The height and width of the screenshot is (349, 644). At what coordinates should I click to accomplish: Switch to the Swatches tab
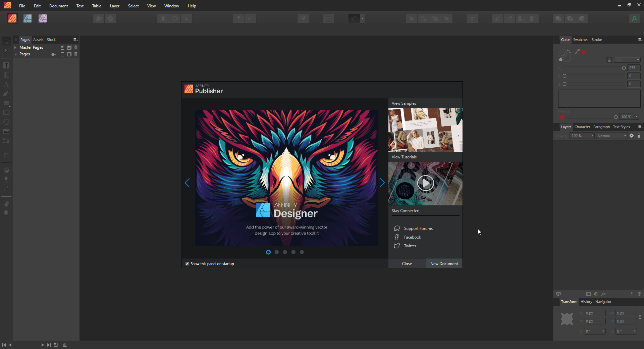pos(581,40)
